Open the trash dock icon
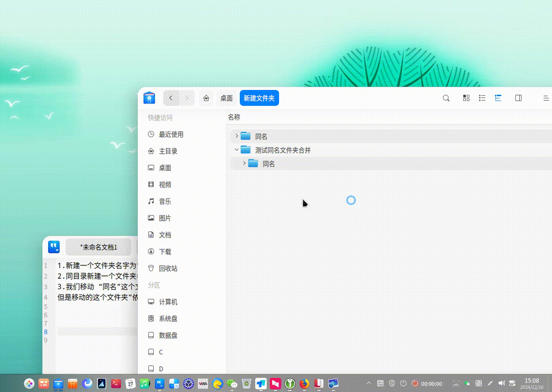Viewport: 552px width, 392px height. click(x=246, y=384)
